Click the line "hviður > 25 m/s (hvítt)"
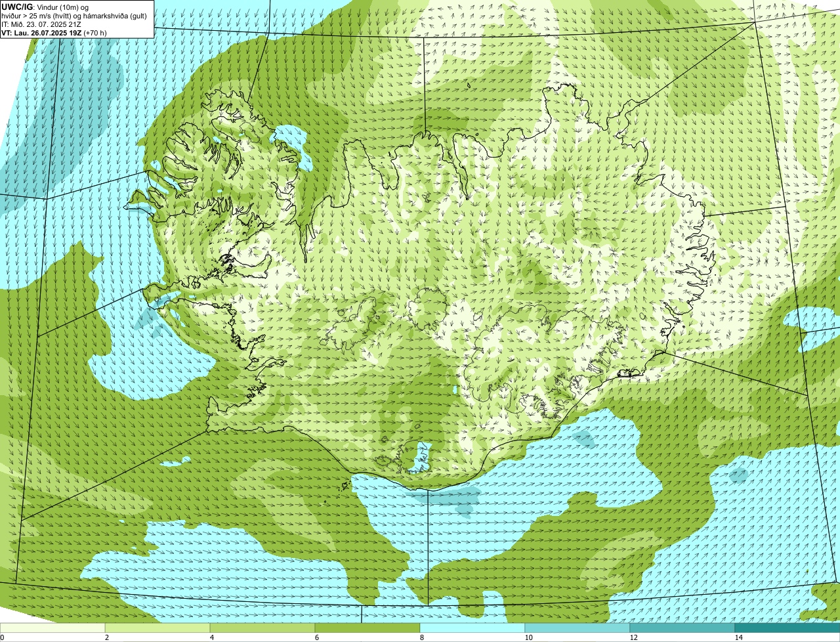The image size is (840, 642). point(39,15)
